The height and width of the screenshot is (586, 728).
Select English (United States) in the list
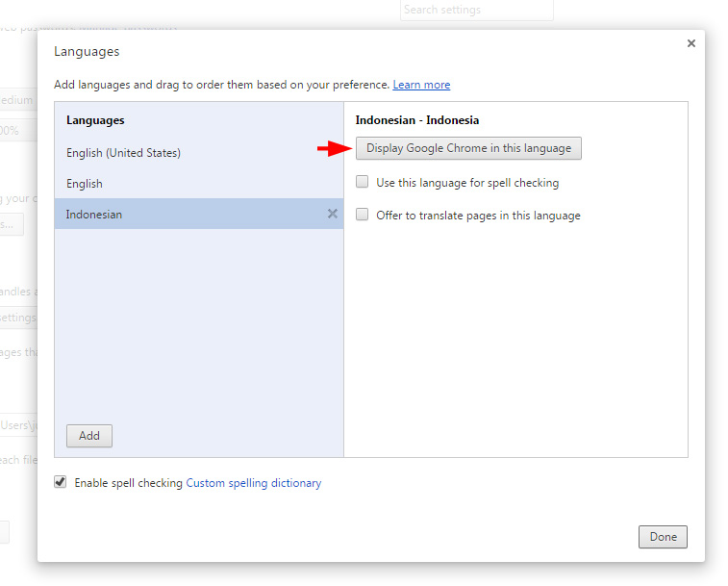(x=199, y=153)
